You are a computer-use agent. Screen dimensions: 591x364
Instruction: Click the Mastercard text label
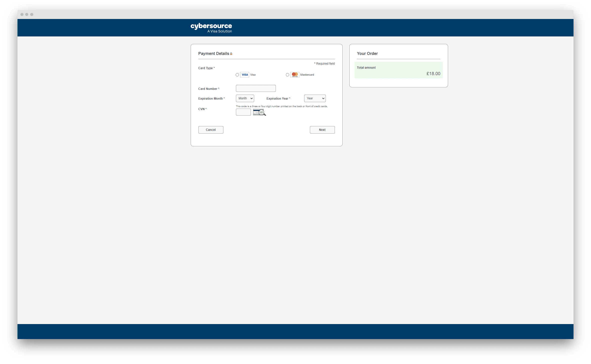307,75
